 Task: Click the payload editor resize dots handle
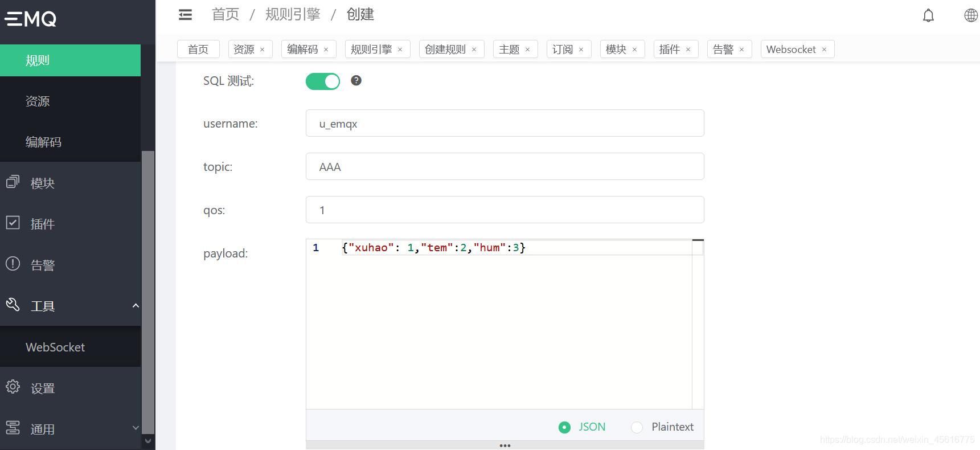click(505, 445)
